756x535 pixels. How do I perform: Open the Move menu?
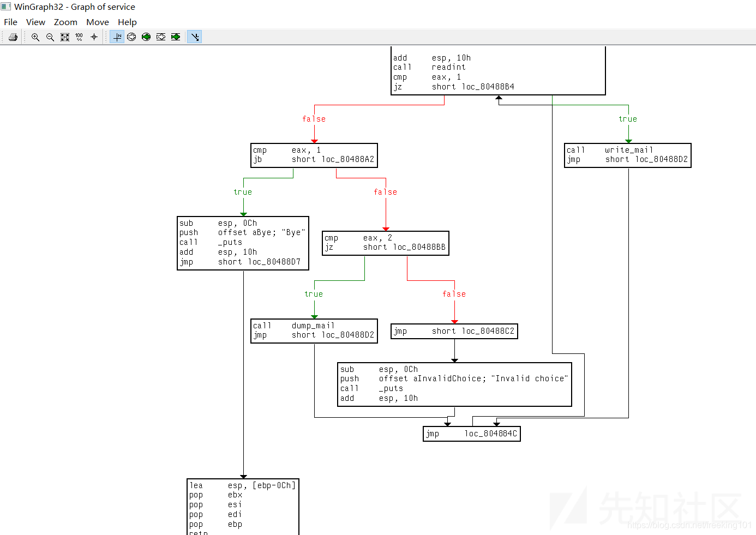click(98, 22)
